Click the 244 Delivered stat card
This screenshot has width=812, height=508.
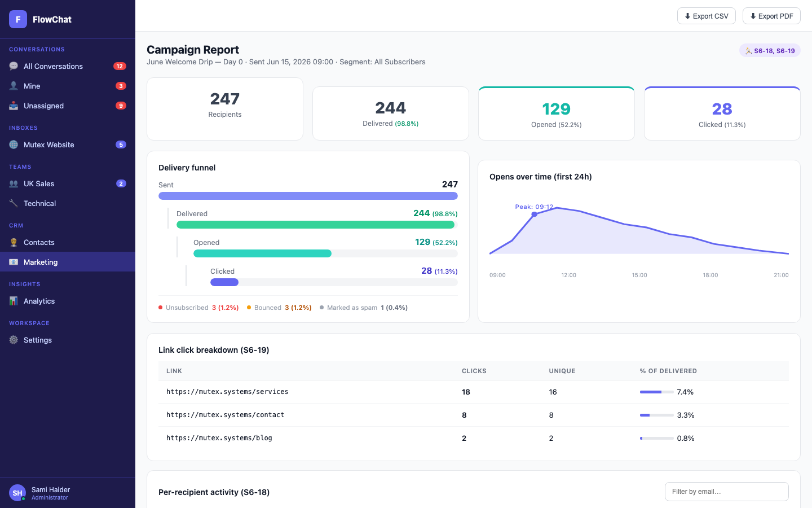[x=391, y=113]
